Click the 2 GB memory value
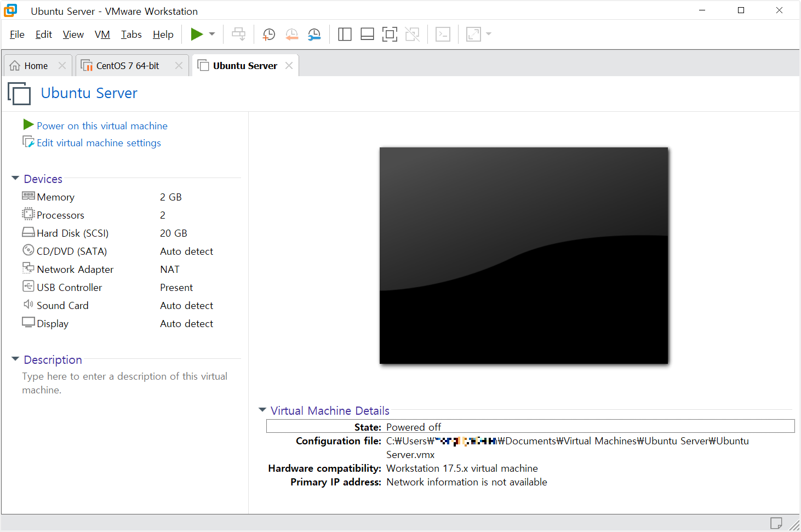This screenshot has width=801, height=532. click(x=171, y=197)
